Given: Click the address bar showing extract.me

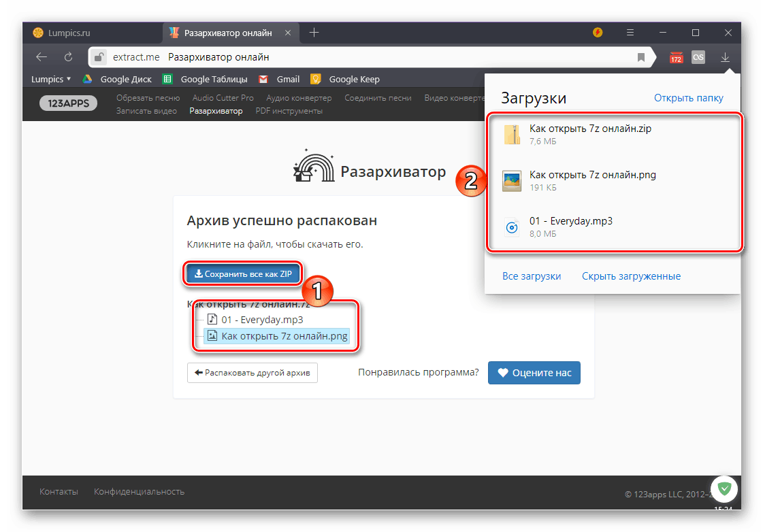Looking at the screenshot, I should [372, 57].
